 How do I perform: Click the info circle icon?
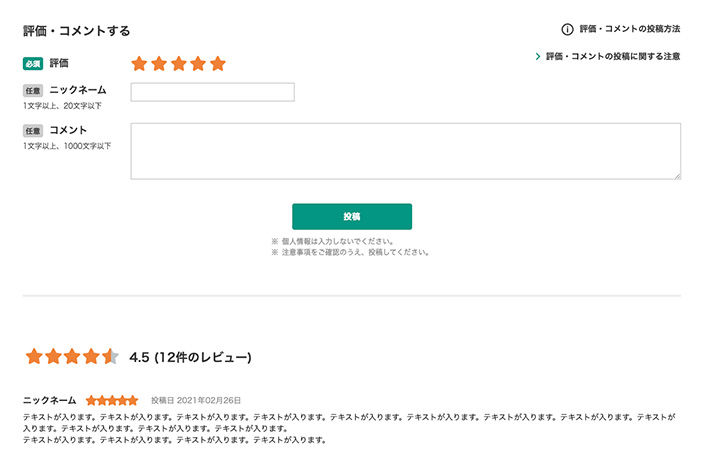567,30
